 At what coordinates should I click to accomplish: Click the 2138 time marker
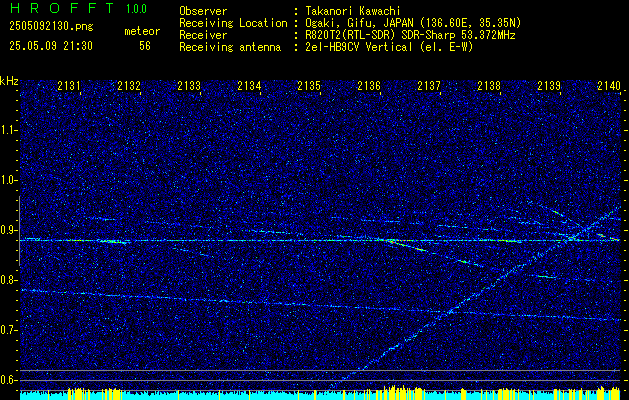[x=489, y=85]
